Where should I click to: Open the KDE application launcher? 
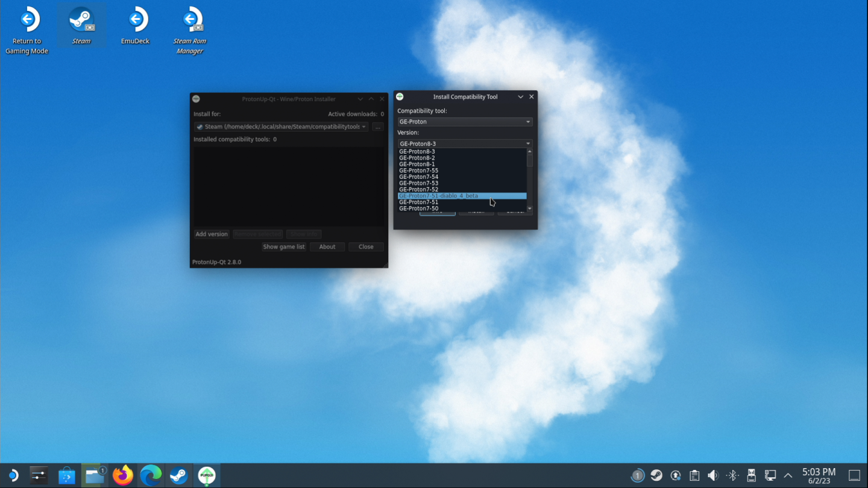(x=12, y=476)
